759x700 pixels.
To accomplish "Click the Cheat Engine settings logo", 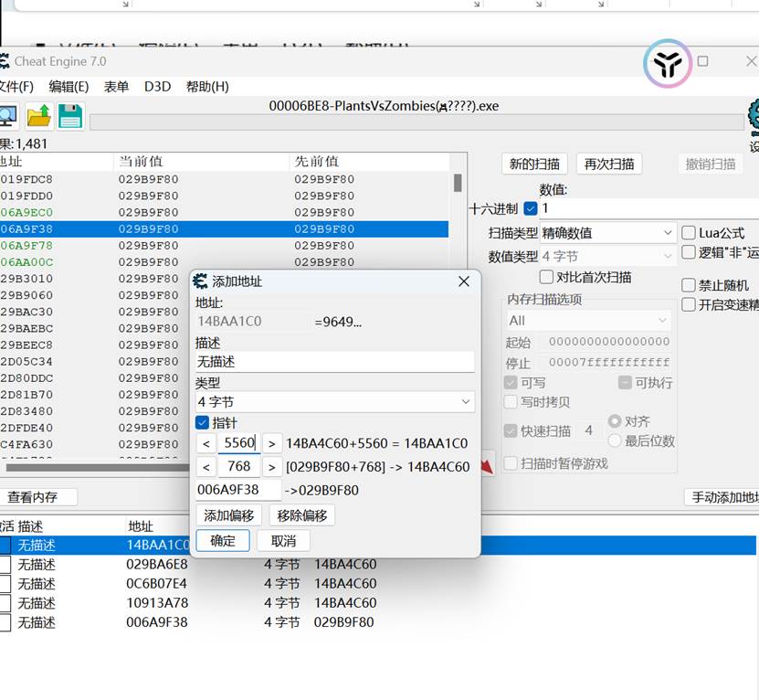I will 754,118.
